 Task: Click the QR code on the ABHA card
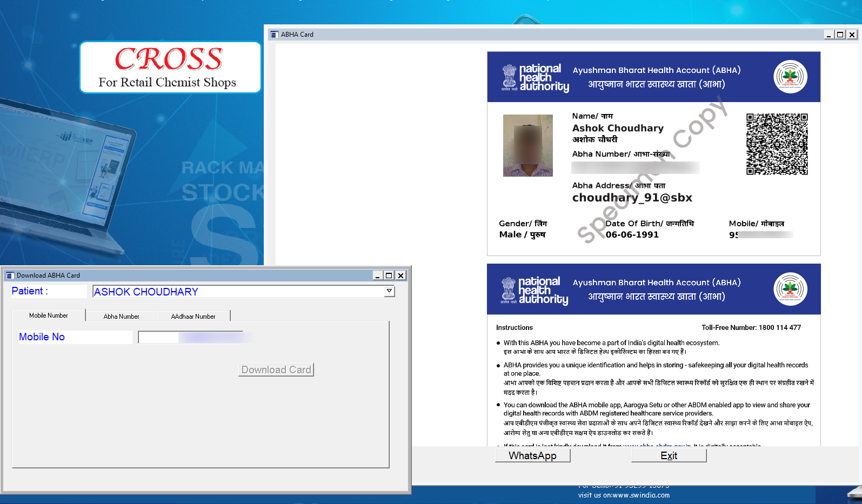tap(777, 144)
